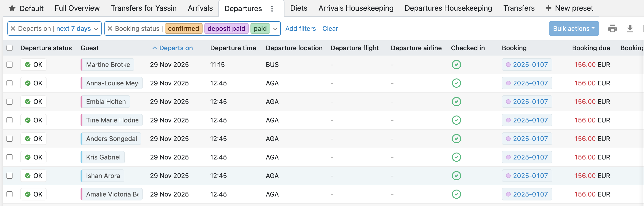Expand the Booking status filter dropdown arrow
The image size is (644, 206).
[x=275, y=29]
